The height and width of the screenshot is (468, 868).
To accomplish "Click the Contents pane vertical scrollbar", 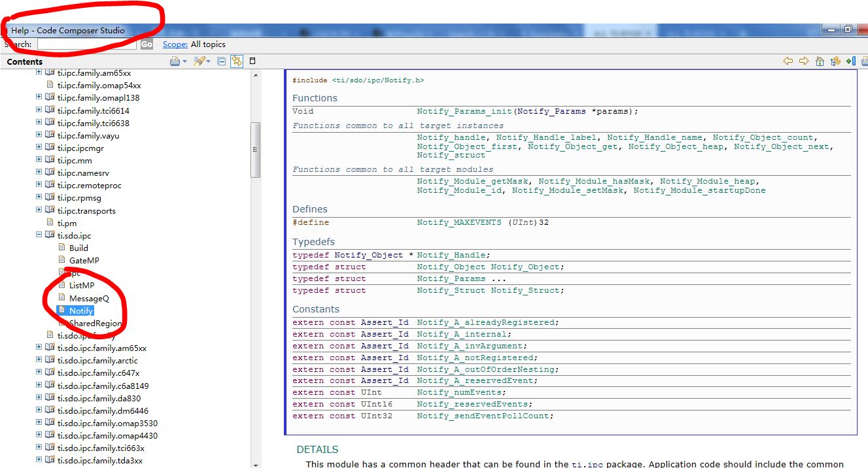I will [x=256, y=150].
